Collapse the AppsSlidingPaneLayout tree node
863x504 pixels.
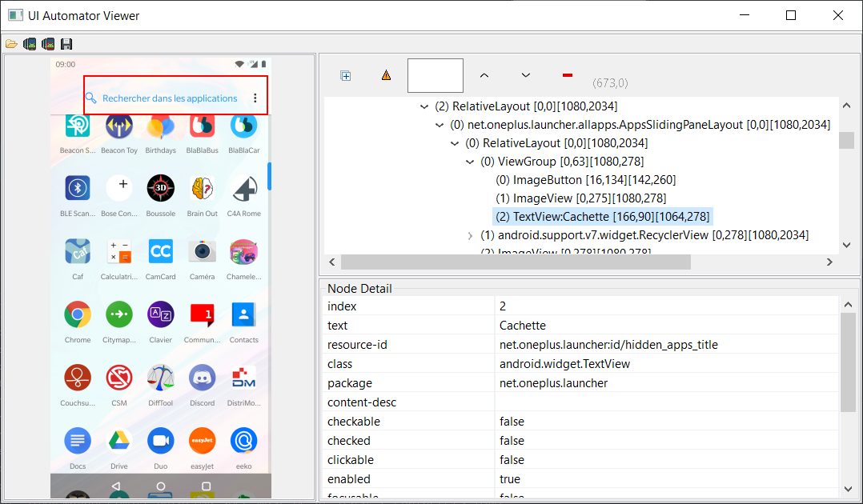pos(440,125)
